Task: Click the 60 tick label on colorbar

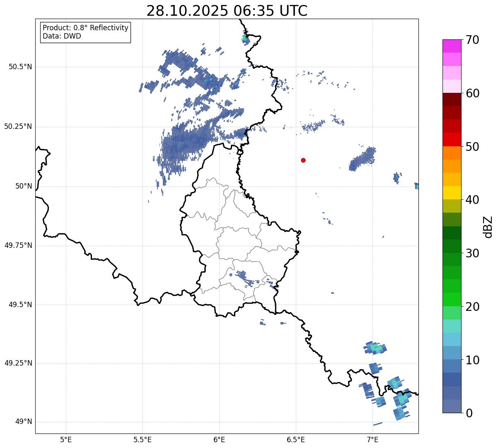Action: click(472, 93)
